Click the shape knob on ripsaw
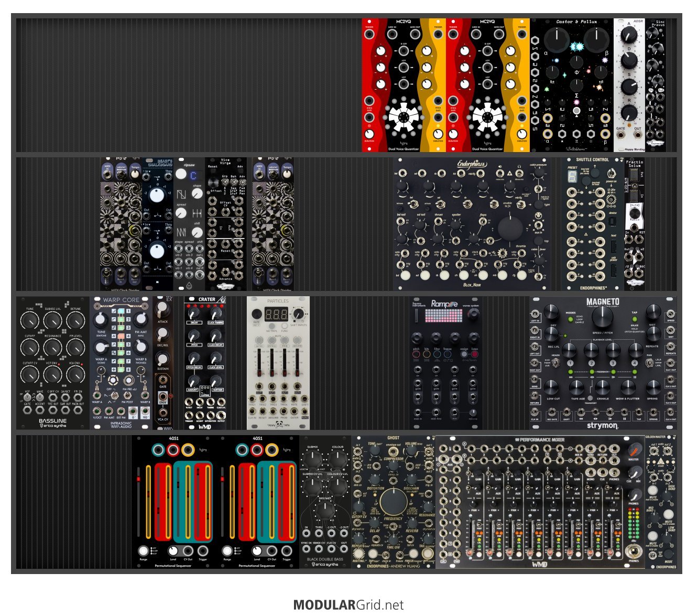Image resolution: width=698 pixels, height=616 pixels. tap(197, 193)
